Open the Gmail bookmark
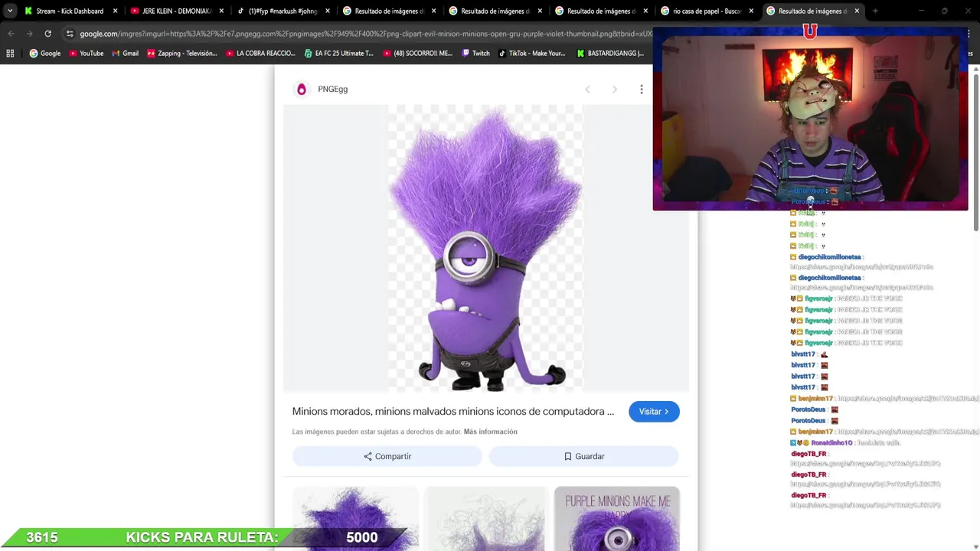The width and height of the screenshot is (980, 551). click(x=125, y=53)
